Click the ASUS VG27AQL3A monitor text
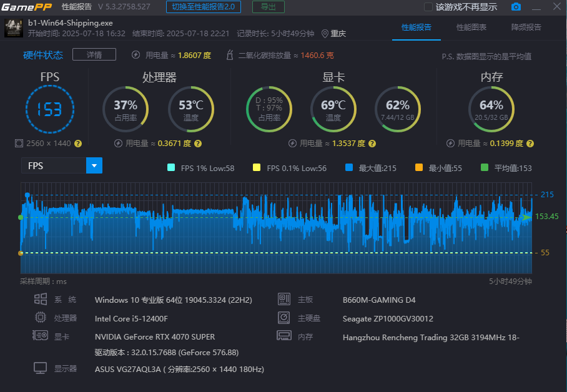 179,370
